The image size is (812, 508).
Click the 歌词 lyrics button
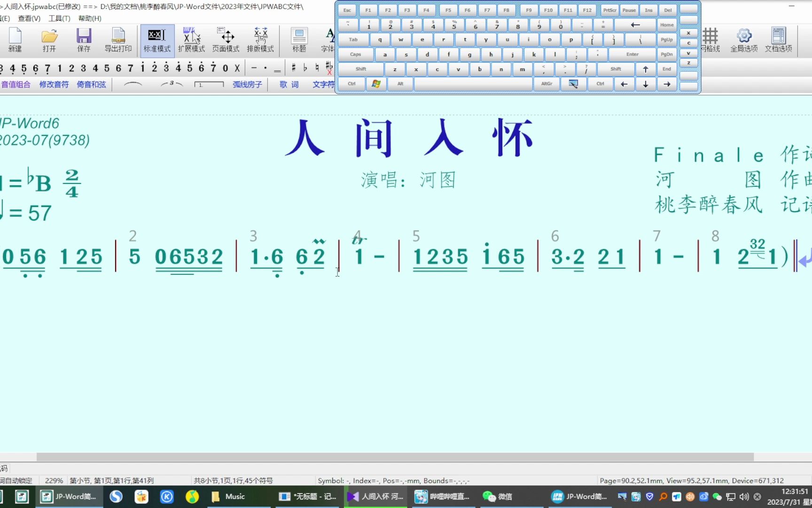tap(289, 85)
